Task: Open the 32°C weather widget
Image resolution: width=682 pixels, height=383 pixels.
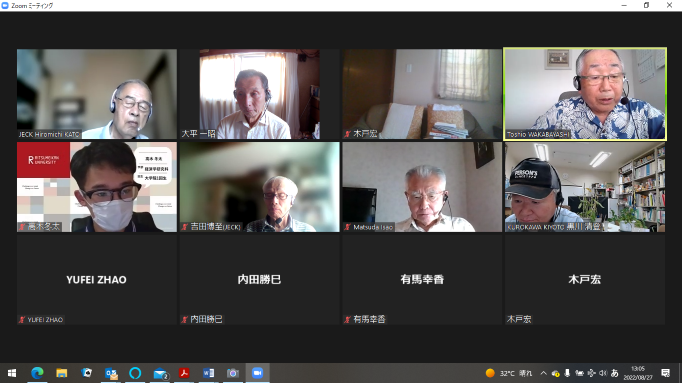Action: [x=508, y=373]
